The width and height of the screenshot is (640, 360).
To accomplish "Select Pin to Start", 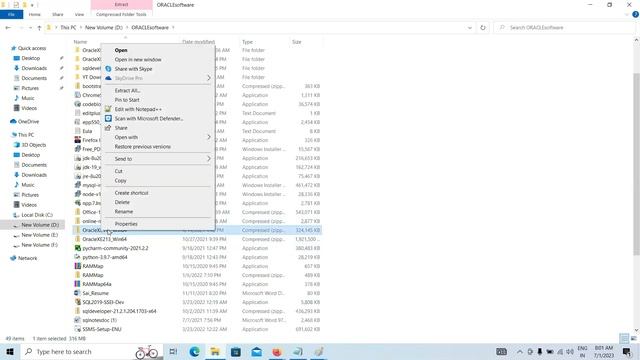I will [127, 100].
